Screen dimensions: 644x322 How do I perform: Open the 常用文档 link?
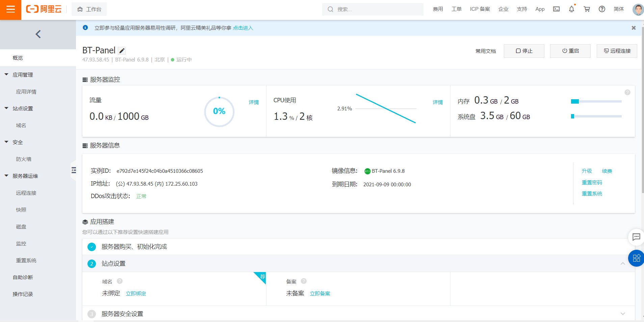pos(486,51)
